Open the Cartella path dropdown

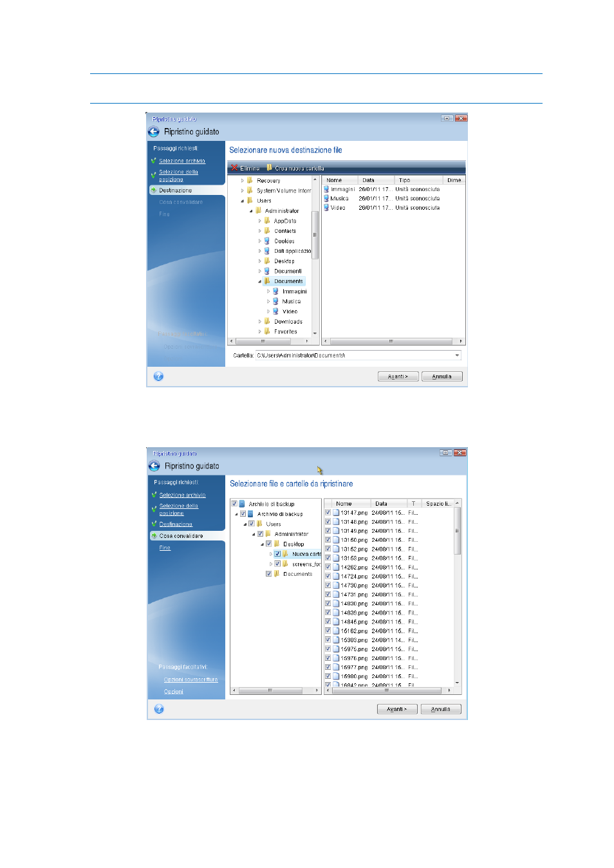pos(457,355)
